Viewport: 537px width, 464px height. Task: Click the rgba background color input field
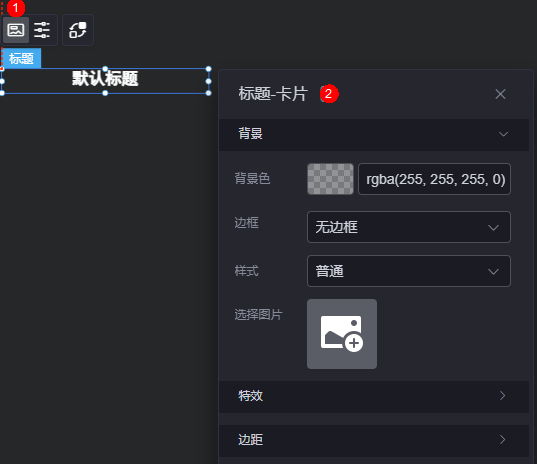pos(435,179)
